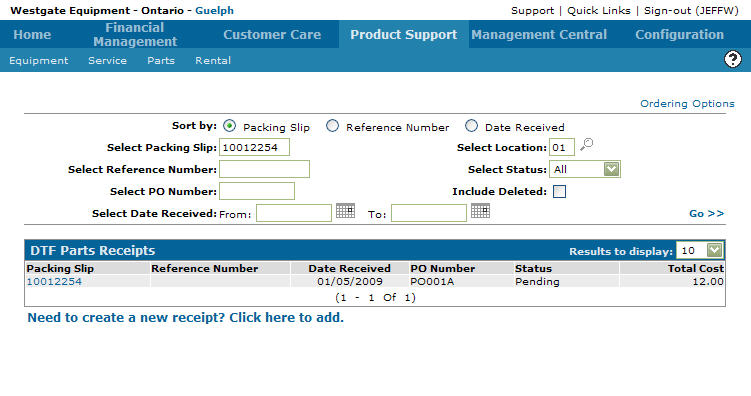Click the Total Cost column header
The height and width of the screenshot is (396, 751).
[696, 269]
